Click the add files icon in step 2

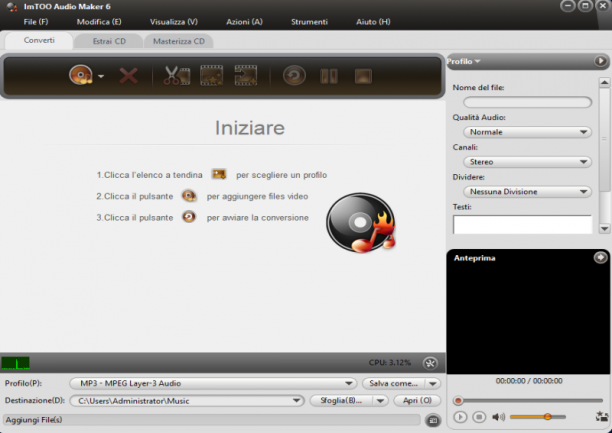click(x=189, y=195)
